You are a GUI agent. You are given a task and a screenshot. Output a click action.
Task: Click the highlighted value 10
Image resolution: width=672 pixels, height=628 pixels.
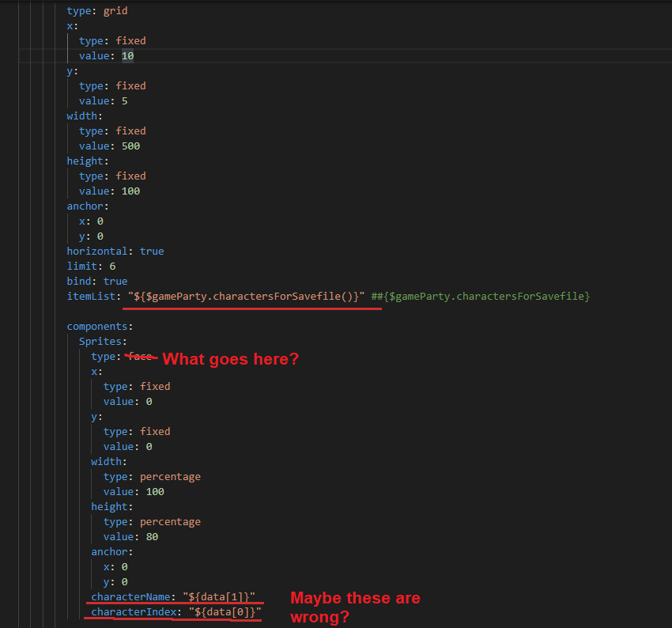128,55
